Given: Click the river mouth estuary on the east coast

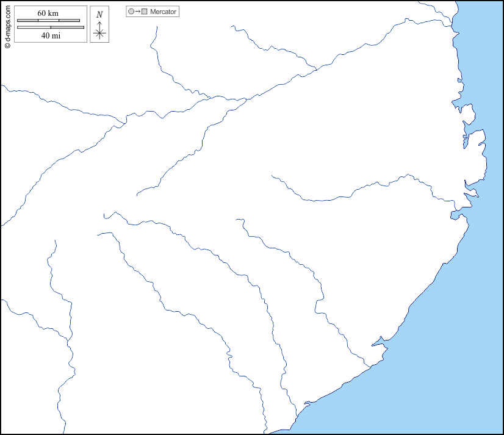Looking at the screenshot, I should pyautogui.click(x=456, y=212).
